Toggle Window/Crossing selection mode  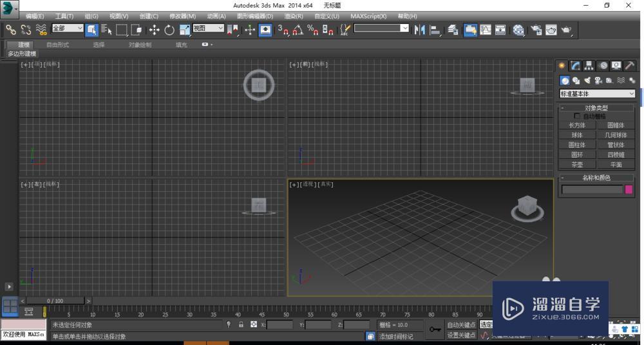tap(137, 30)
